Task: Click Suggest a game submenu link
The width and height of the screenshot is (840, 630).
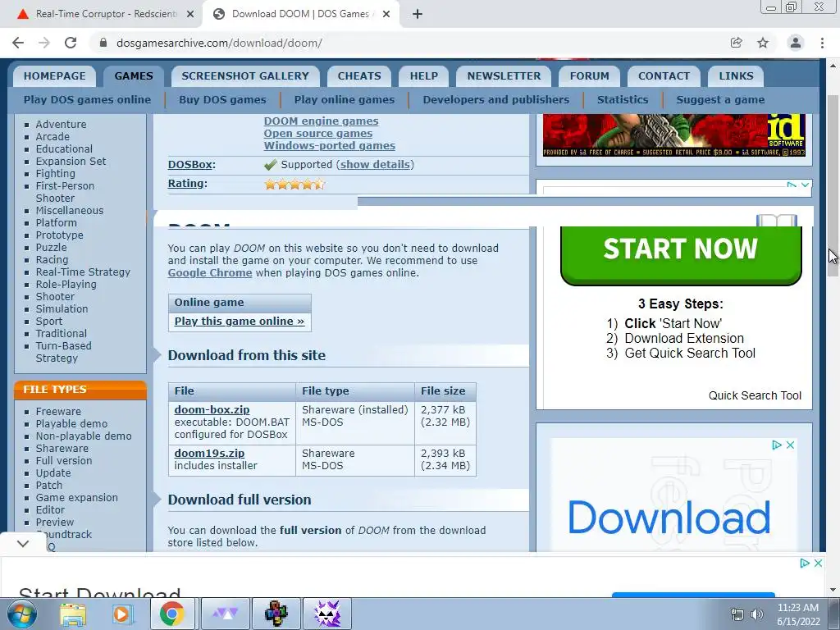Action: point(720,99)
